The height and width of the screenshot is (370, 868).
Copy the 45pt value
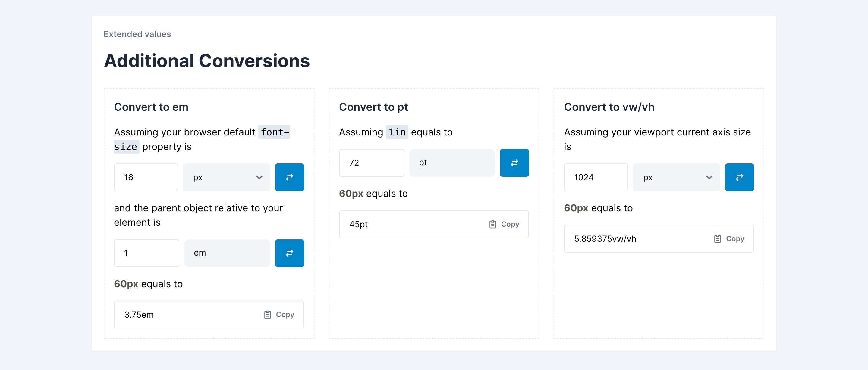coord(504,224)
